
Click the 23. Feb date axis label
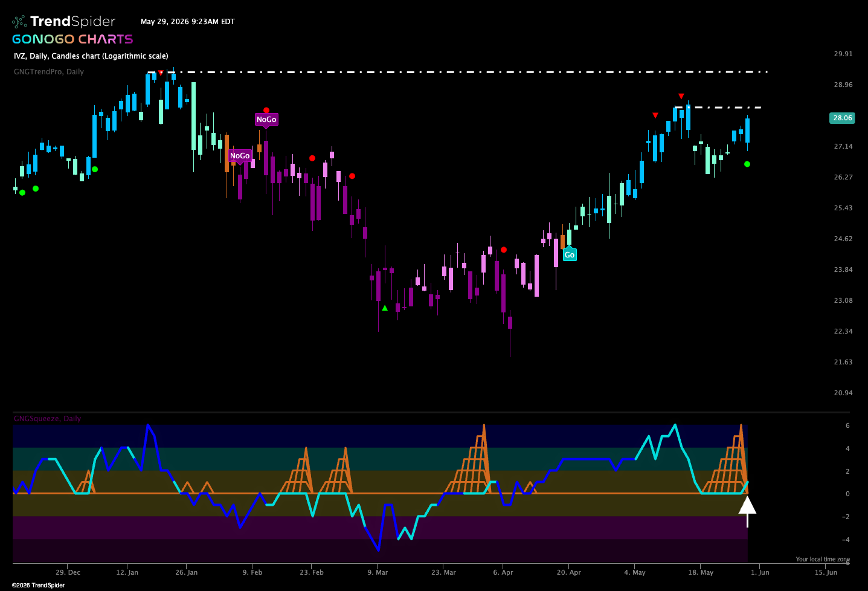coord(312,572)
